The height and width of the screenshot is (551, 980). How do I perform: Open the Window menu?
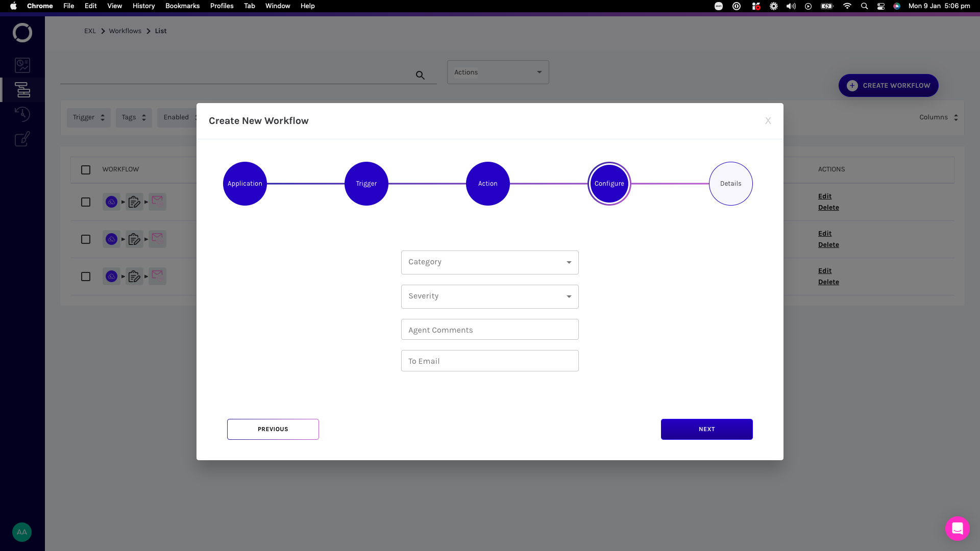pos(278,6)
